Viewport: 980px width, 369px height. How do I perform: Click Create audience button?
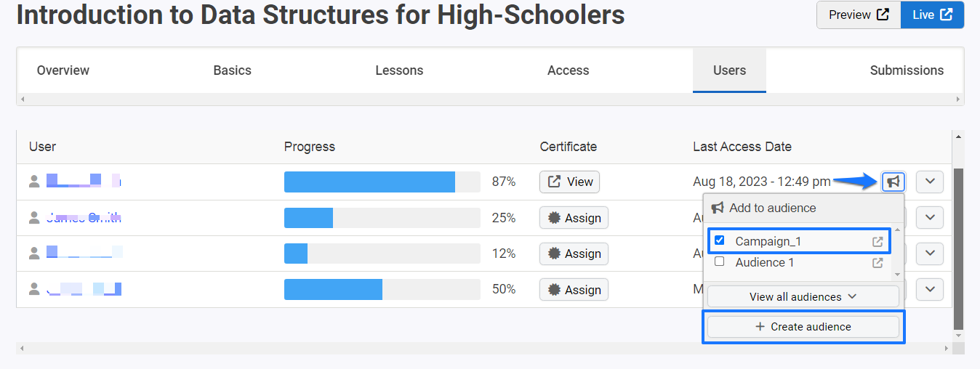803,327
